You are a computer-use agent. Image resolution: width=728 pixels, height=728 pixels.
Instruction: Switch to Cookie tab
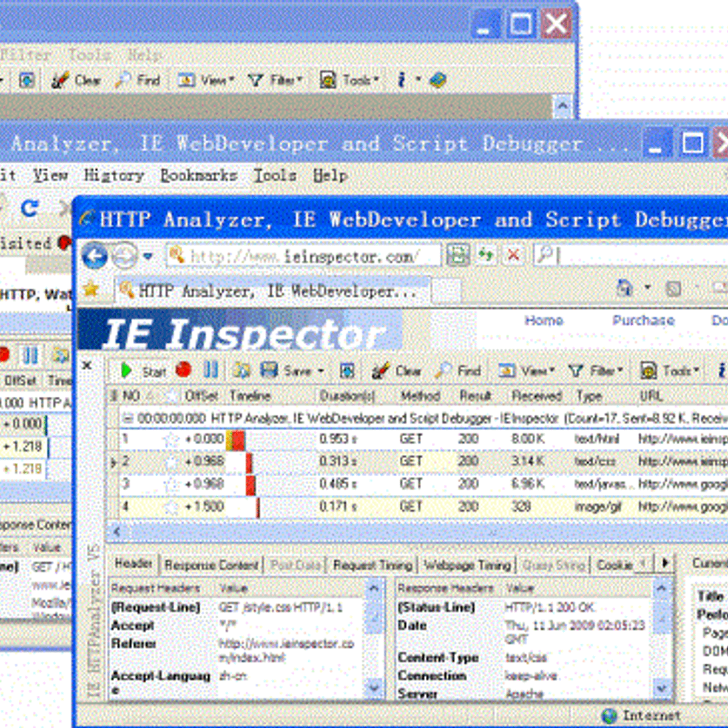coord(615,565)
